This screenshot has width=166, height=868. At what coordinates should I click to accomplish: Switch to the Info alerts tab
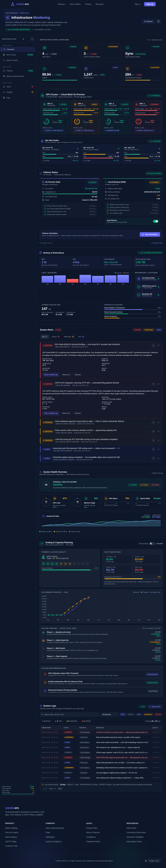pos(81,337)
